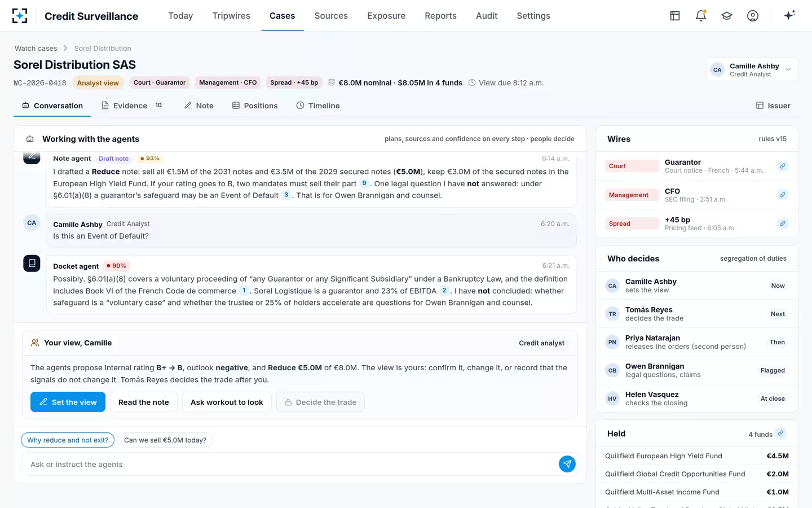Open the user account profile icon
The width and height of the screenshot is (812, 508).
753,16
